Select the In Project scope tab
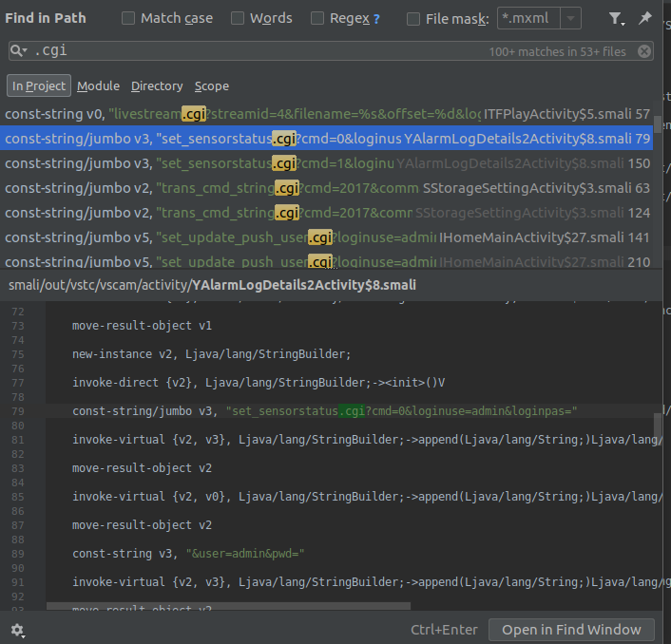 [x=39, y=85]
